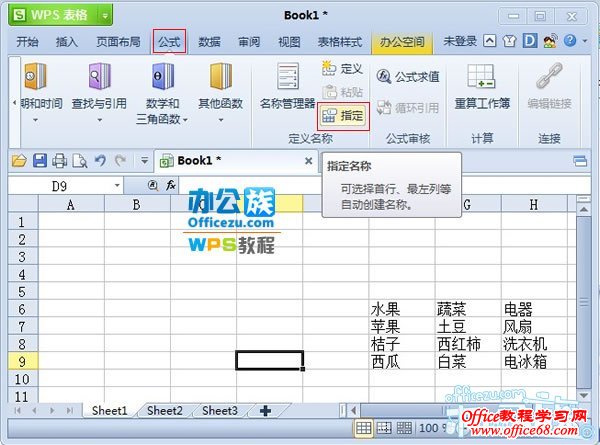Image resolution: width=600 pixels, height=445 pixels.
Task: Open the 名称管理器 dialog
Action: (x=287, y=86)
